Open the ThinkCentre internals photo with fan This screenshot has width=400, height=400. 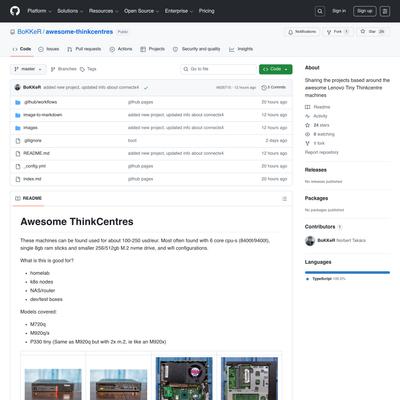[x=184, y=378]
